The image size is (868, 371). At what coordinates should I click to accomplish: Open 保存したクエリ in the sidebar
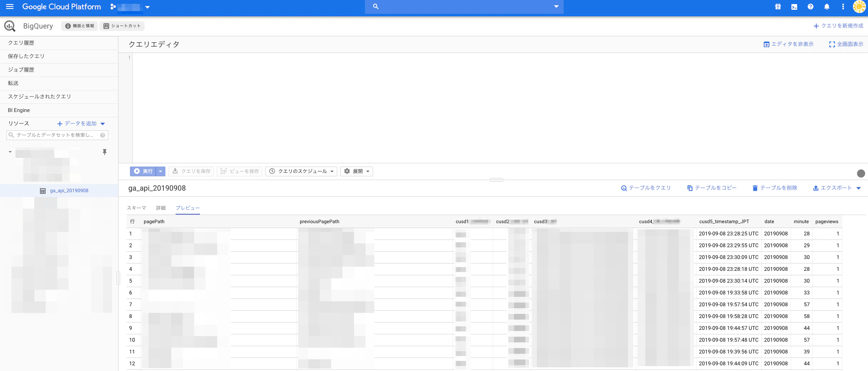point(59,56)
